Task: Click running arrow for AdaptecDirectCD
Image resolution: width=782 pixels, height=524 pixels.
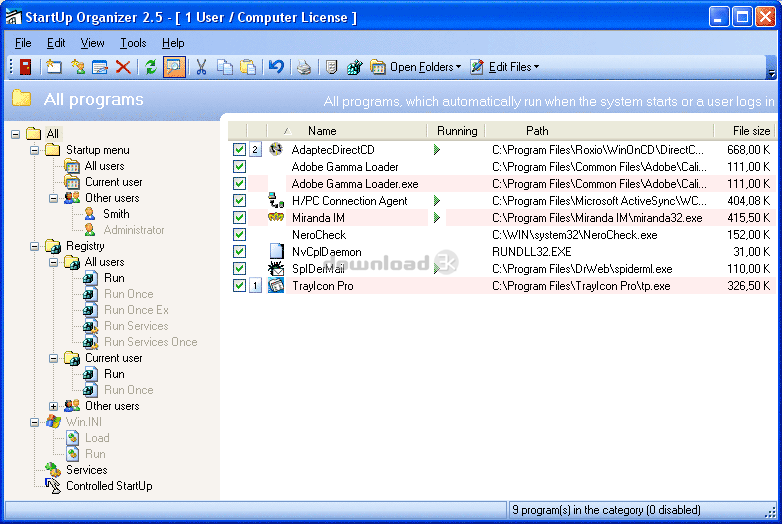Action: pyautogui.click(x=437, y=149)
